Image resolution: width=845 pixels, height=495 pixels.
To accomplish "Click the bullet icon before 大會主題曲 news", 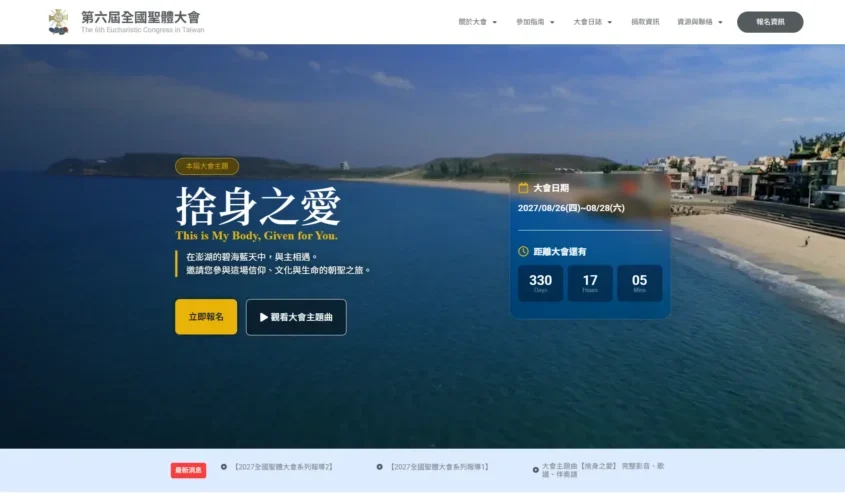I will [x=536, y=470].
